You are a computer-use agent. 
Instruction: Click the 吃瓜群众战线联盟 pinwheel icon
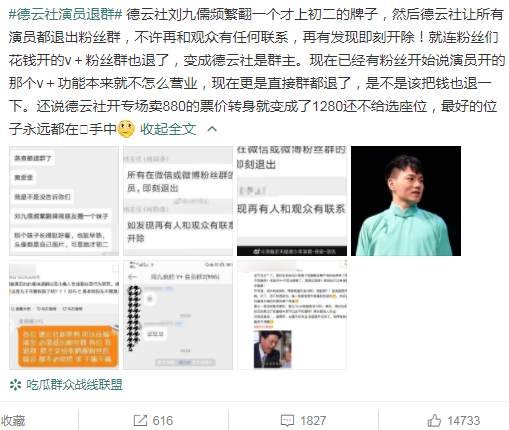(15, 385)
